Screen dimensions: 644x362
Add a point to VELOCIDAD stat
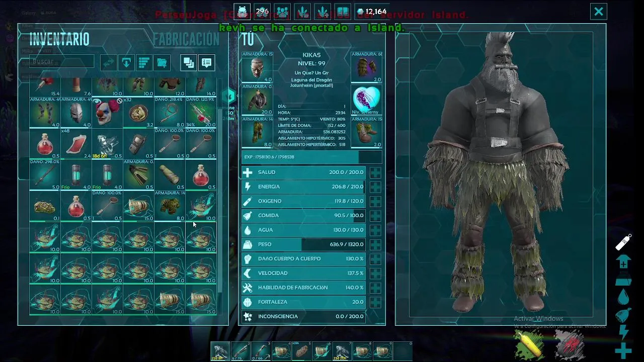(375, 274)
